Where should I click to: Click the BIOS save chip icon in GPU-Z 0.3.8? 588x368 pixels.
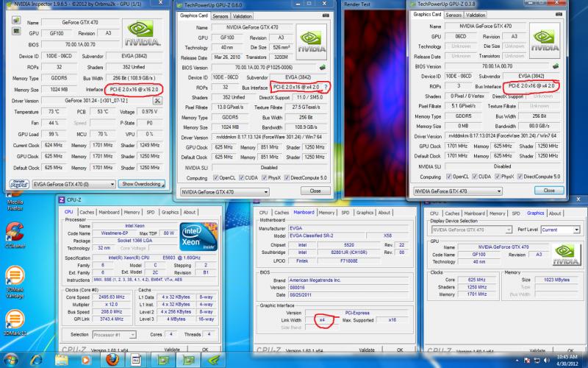click(x=556, y=66)
